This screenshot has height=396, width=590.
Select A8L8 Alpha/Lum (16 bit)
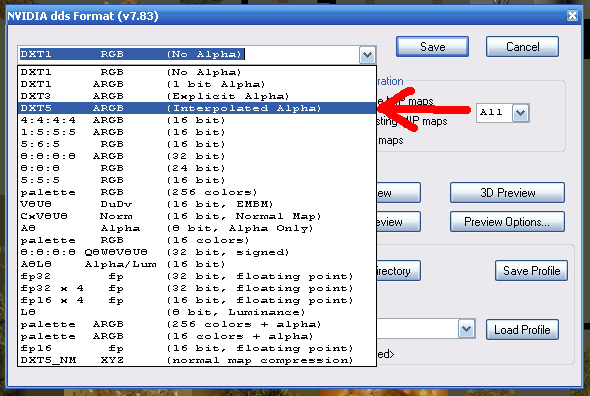coord(197,264)
